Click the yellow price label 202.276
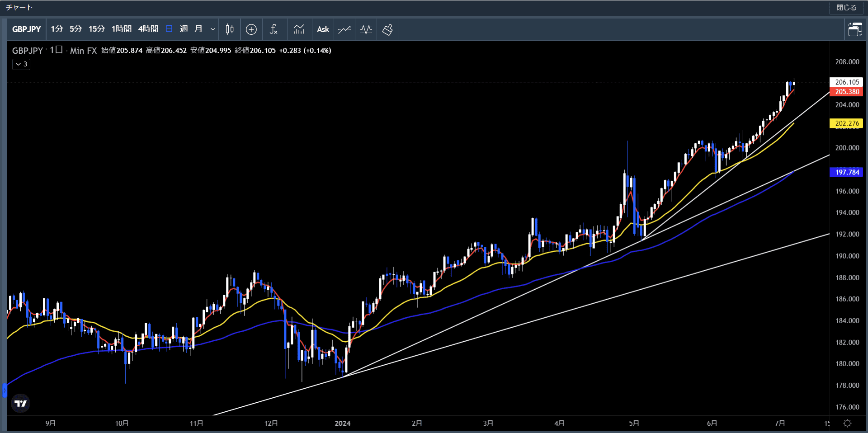Image resolution: width=868 pixels, height=433 pixels. coord(846,123)
